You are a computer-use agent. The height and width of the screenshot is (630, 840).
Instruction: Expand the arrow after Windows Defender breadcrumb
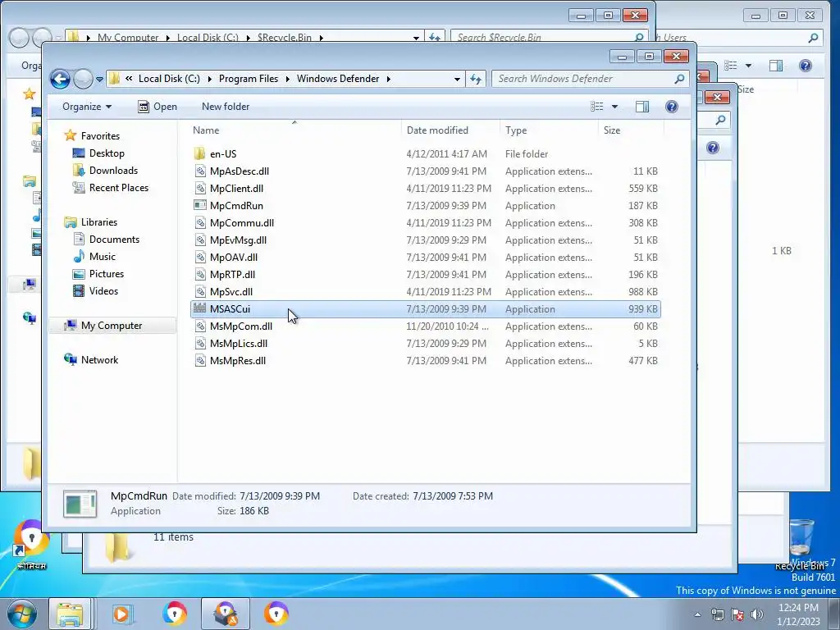click(388, 79)
